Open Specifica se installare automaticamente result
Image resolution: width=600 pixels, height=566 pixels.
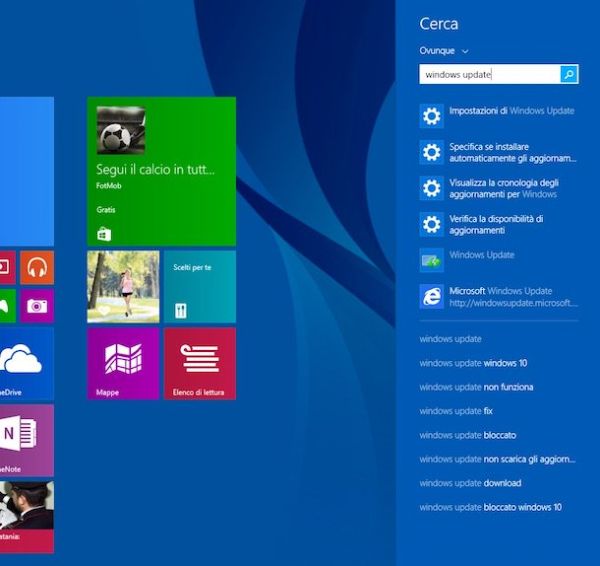[499, 152]
